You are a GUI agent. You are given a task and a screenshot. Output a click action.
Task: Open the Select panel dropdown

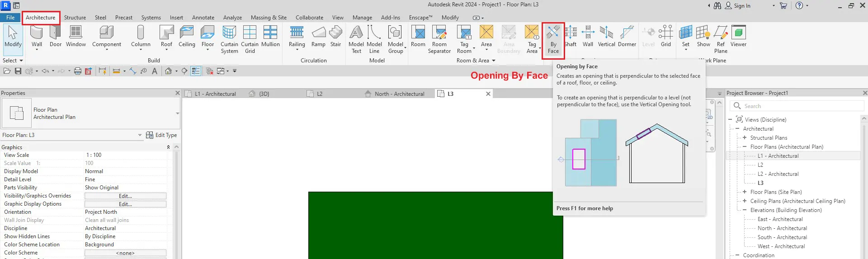[x=13, y=61]
